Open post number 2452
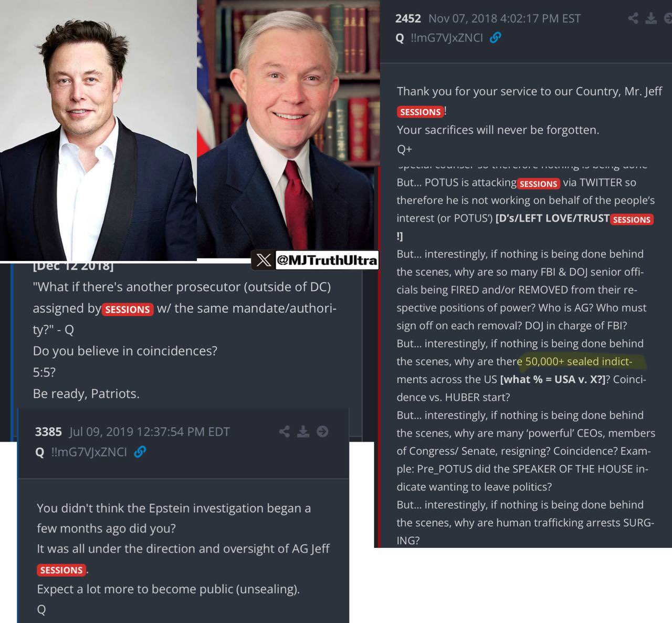This screenshot has height=623, width=672. tap(408, 18)
